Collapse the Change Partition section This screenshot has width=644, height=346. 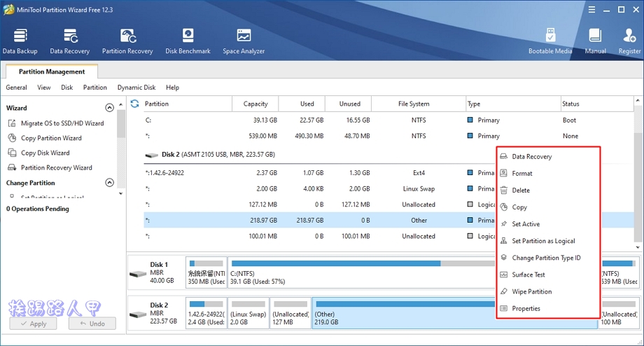[x=109, y=182]
